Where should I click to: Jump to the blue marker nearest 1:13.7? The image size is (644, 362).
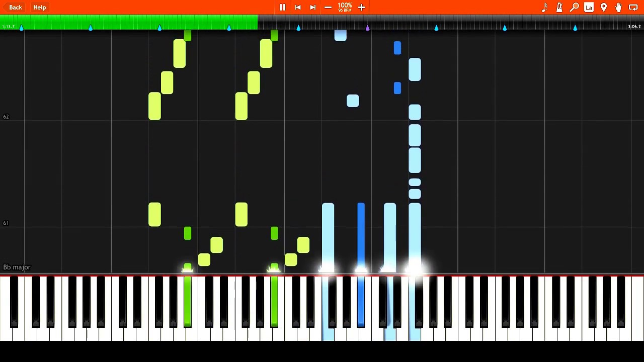(x=21, y=28)
